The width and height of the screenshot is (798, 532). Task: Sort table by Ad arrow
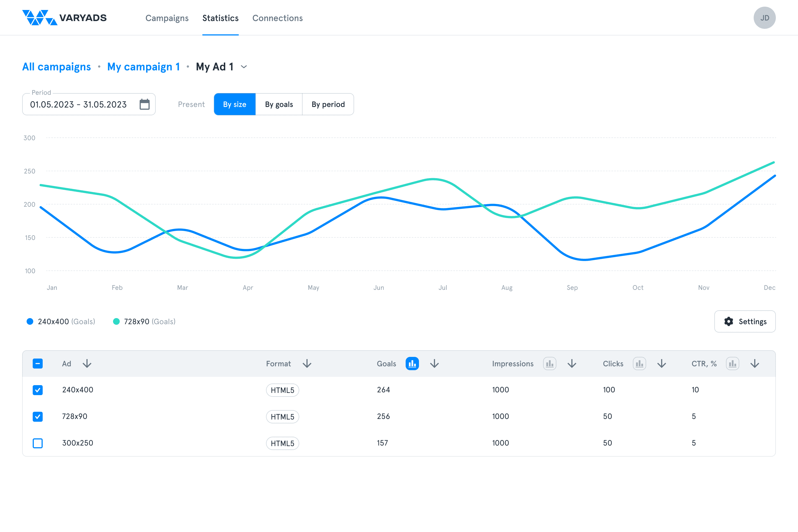(87, 364)
